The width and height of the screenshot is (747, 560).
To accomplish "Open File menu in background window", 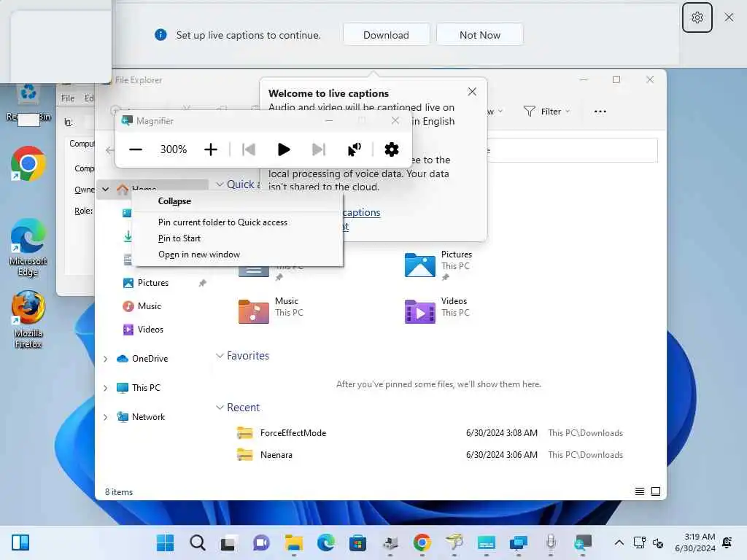I will (x=68, y=98).
